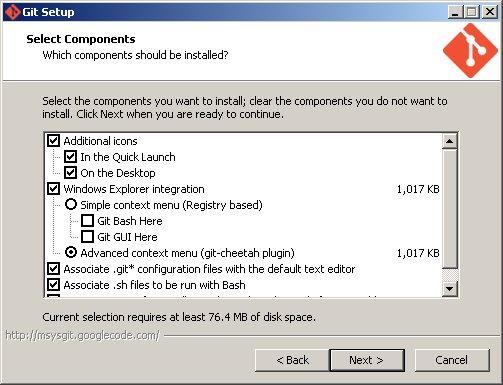The height and width of the screenshot is (385, 503).
Task: Click the scroll down arrow in components list
Action: click(449, 288)
